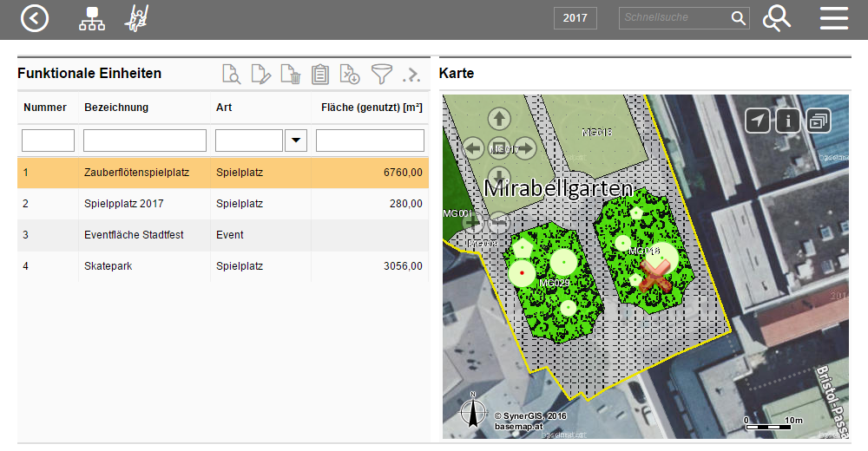Sort by the Bezeichnung column header
This screenshot has width=868, height=451.
click(116, 108)
